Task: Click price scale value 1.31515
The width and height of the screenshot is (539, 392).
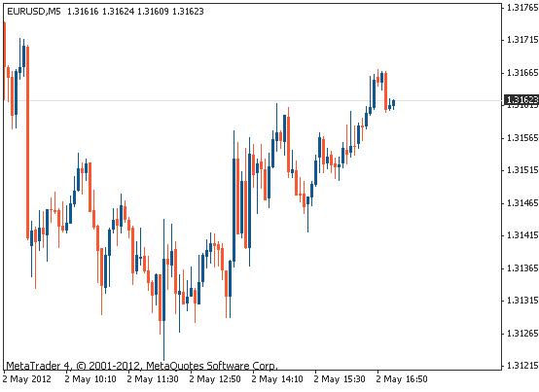Action: [522, 170]
